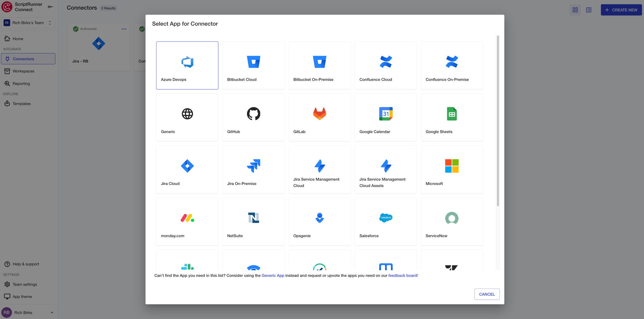Switch to grid view layout
This screenshot has width=644, height=319.
click(x=575, y=10)
